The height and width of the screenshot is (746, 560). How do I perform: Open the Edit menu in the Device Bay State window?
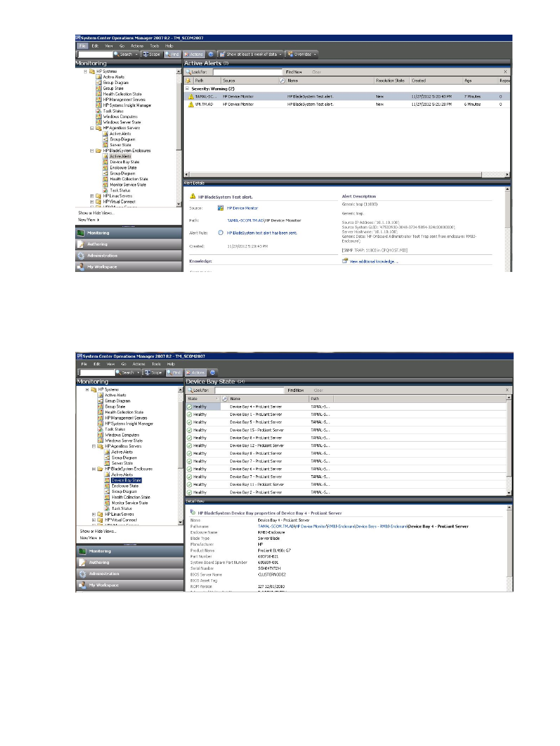(97, 364)
